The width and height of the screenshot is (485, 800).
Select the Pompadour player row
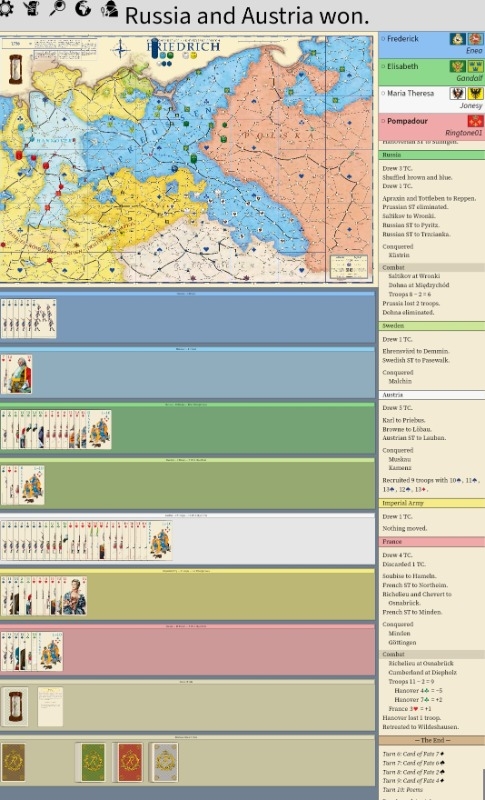(431, 127)
